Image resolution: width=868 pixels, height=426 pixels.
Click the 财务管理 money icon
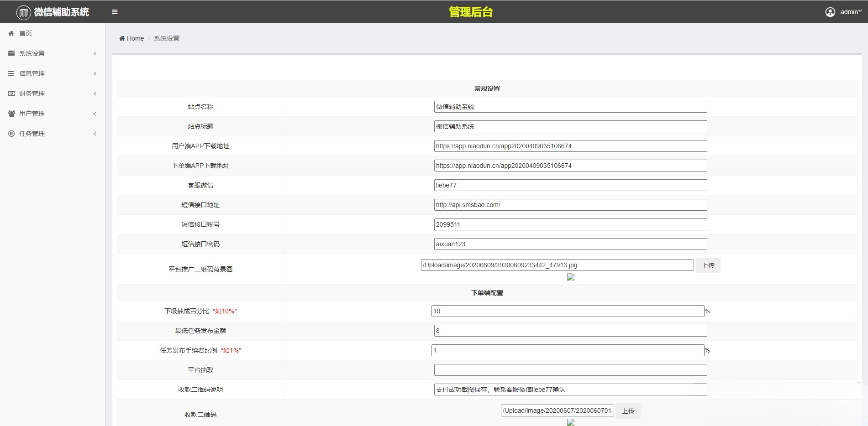(x=11, y=94)
